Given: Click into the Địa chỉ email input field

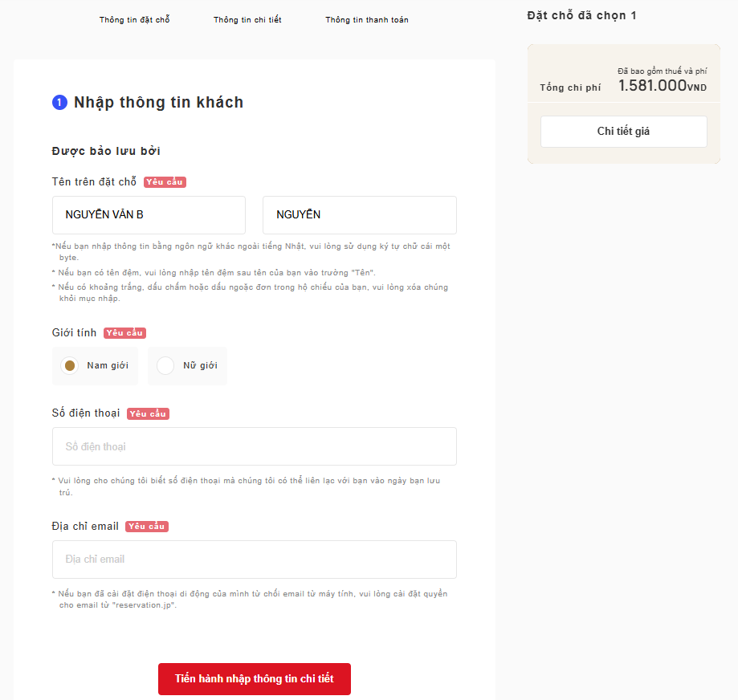Looking at the screenshot, I should [254, 560].
